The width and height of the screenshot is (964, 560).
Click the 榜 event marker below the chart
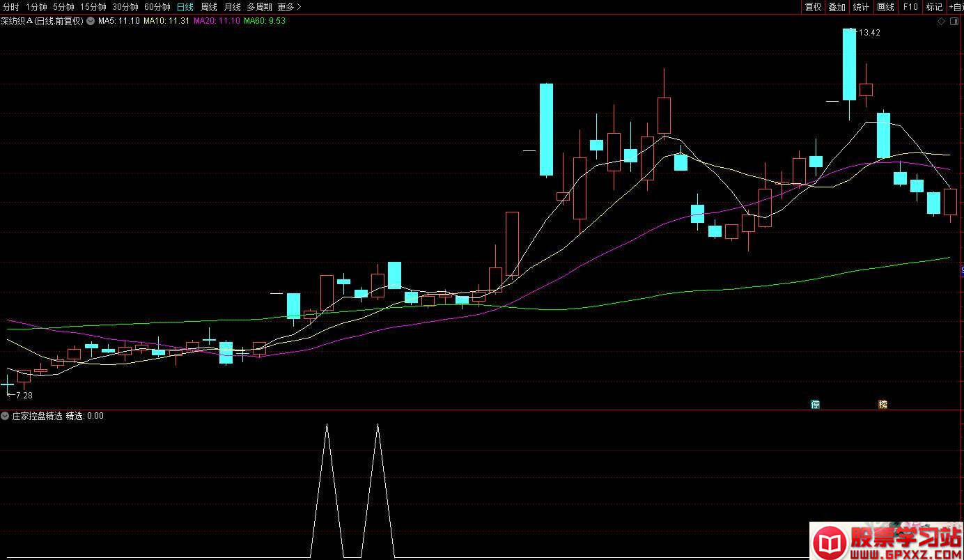click(883, 404)
